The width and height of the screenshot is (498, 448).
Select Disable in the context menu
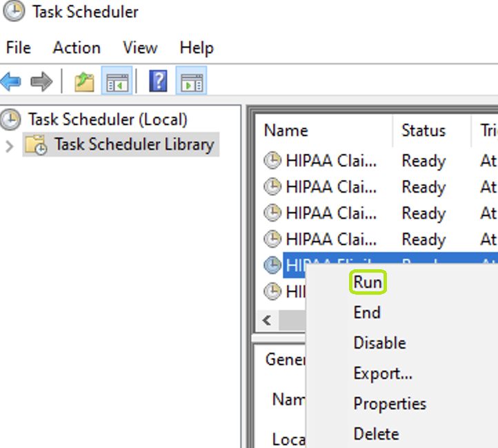380,343
